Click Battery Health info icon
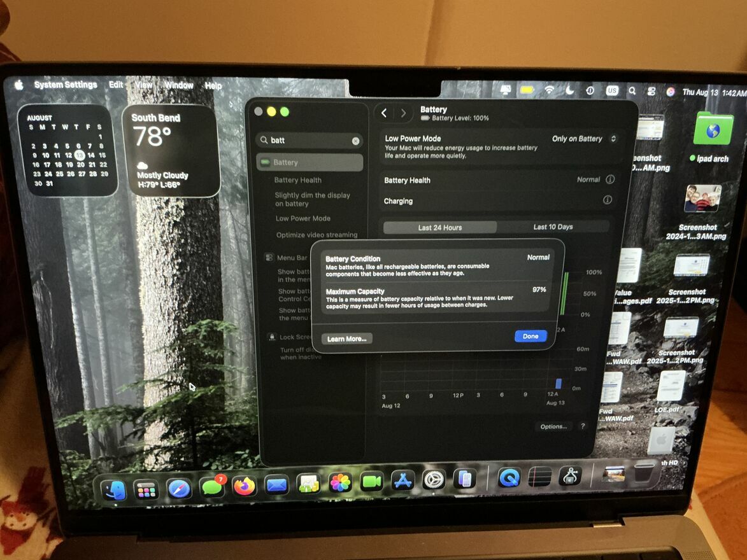This screenshot has width=747, height=560. (610, 179)
